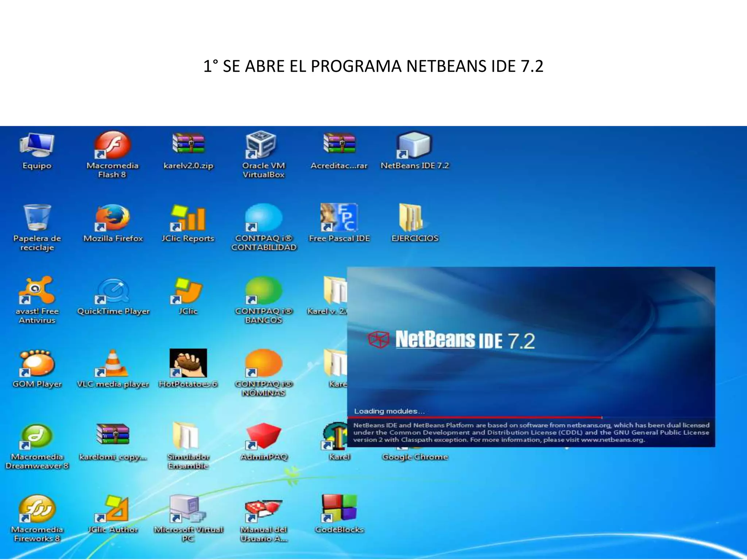Open the Mozilla Firefox shortcut
This screenshot has width=747, height=560.
112,219
